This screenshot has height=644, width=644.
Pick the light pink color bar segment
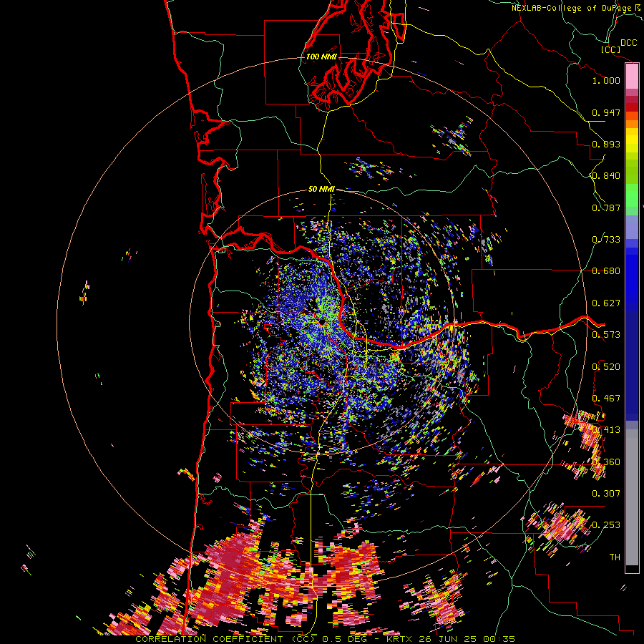click(x=632, y=77)
